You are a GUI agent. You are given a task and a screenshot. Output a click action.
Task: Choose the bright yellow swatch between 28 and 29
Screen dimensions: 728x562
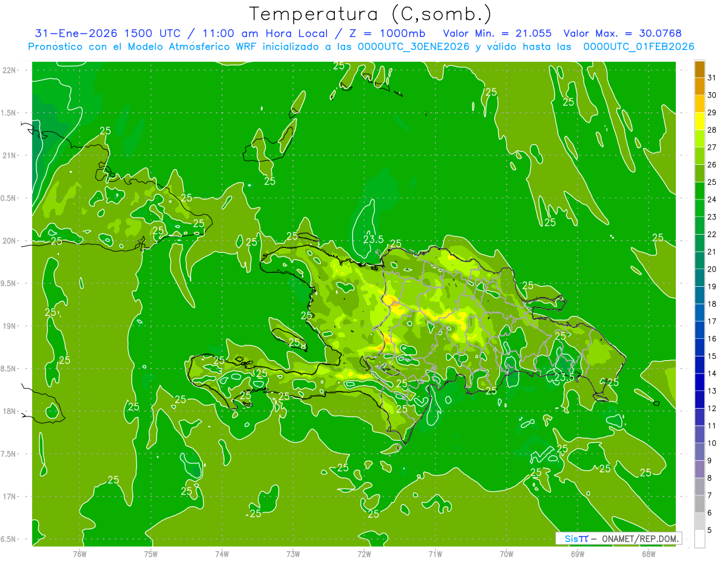[x=699, y=121]
